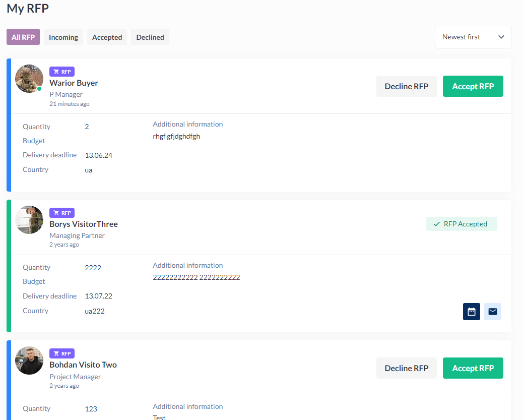Filter by the Accepted tab
Viewport: 524px width, 420px height.
tap(107, 37)
